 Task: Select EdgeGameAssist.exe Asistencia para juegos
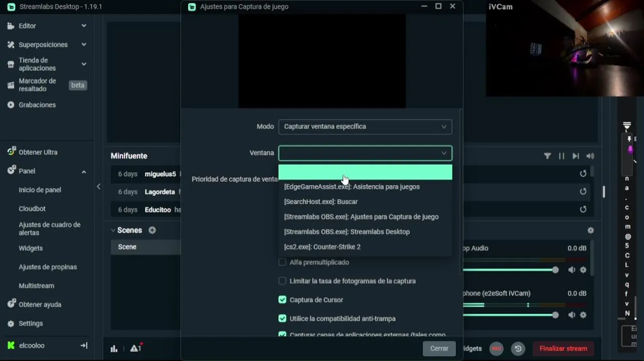(x=365, y=187)
